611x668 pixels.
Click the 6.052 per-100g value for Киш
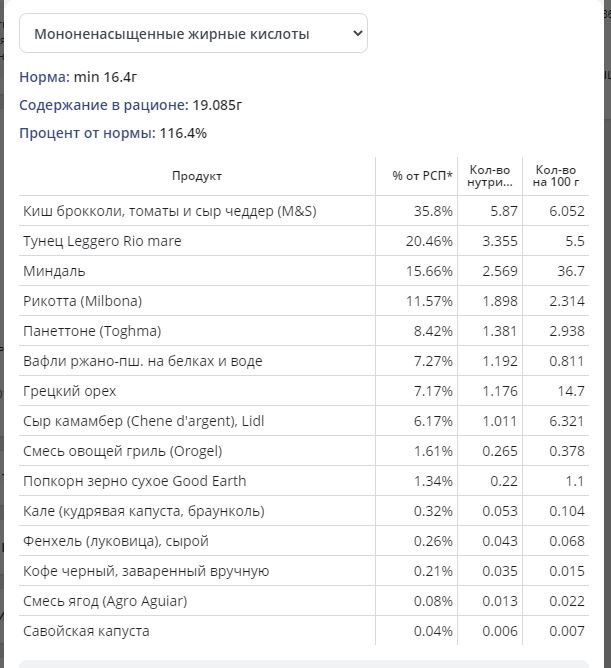pyautogui.click(x=567, y=211)
